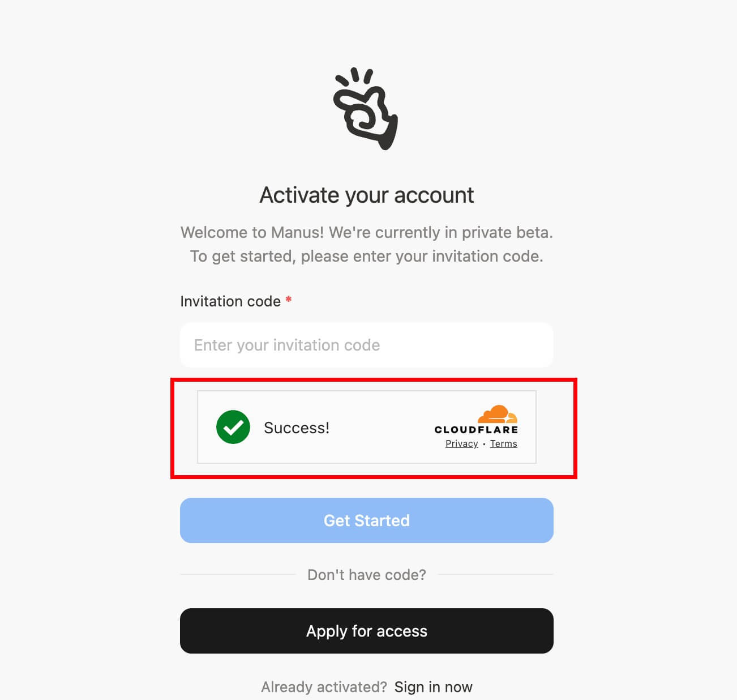737x700 pixels.
Task: Click the Manus hand logo
Action: (366, 109)
